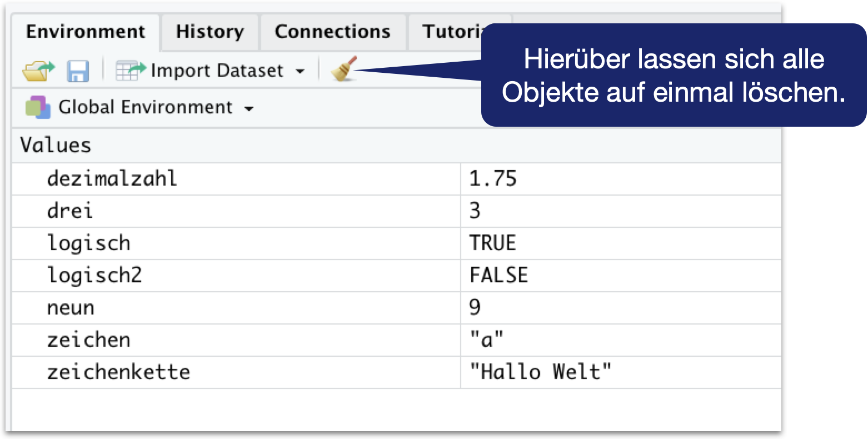Open the Tutorial tab
This screenshot has width=868, height=439.
[450, 32]
